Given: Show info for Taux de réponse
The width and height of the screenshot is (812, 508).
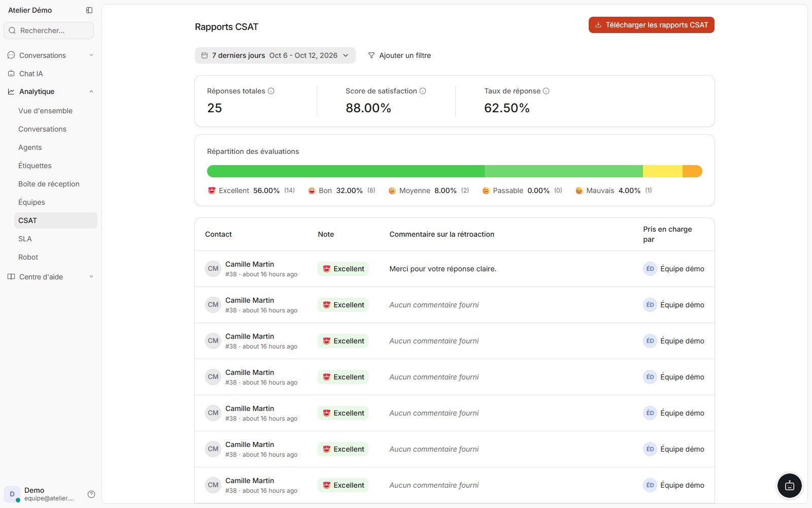Looking at the screenshot, I should (x=546, y=91).
